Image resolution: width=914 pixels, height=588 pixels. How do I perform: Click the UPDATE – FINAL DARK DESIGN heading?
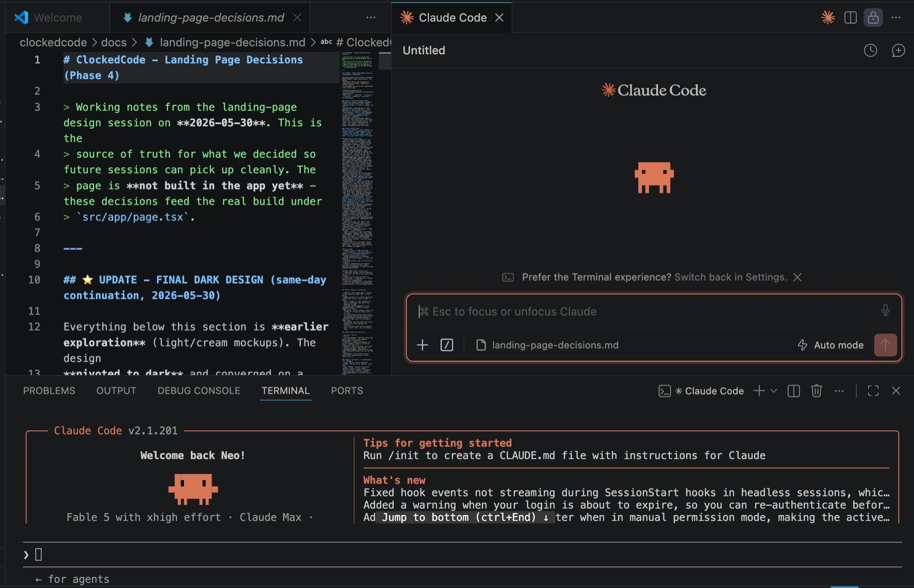pos(195,287)
